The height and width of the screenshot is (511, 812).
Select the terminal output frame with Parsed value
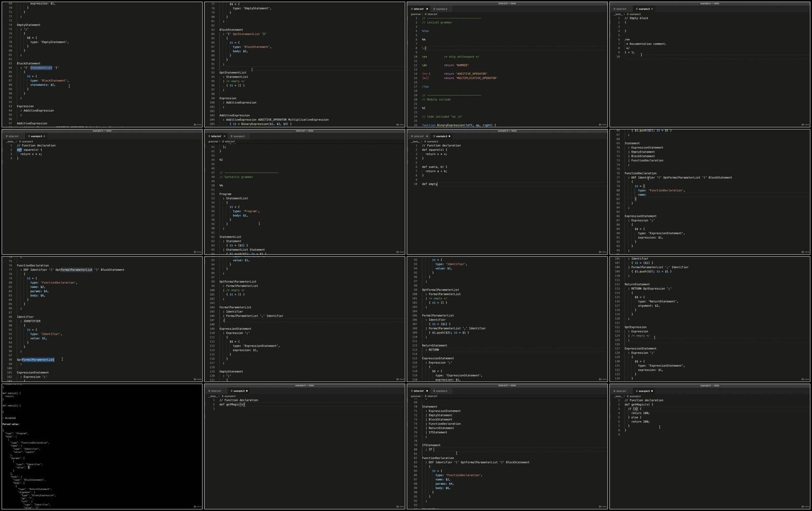(x=101, y=446)
